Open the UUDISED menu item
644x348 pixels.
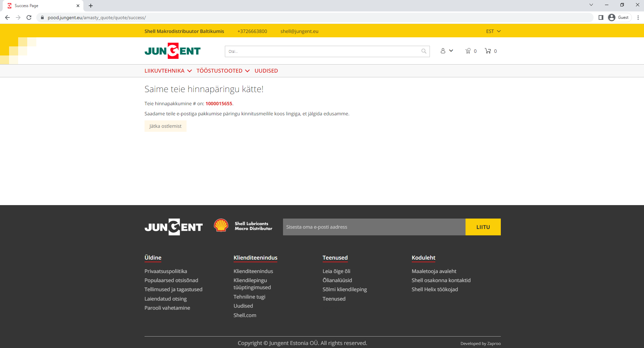(266, 71)
